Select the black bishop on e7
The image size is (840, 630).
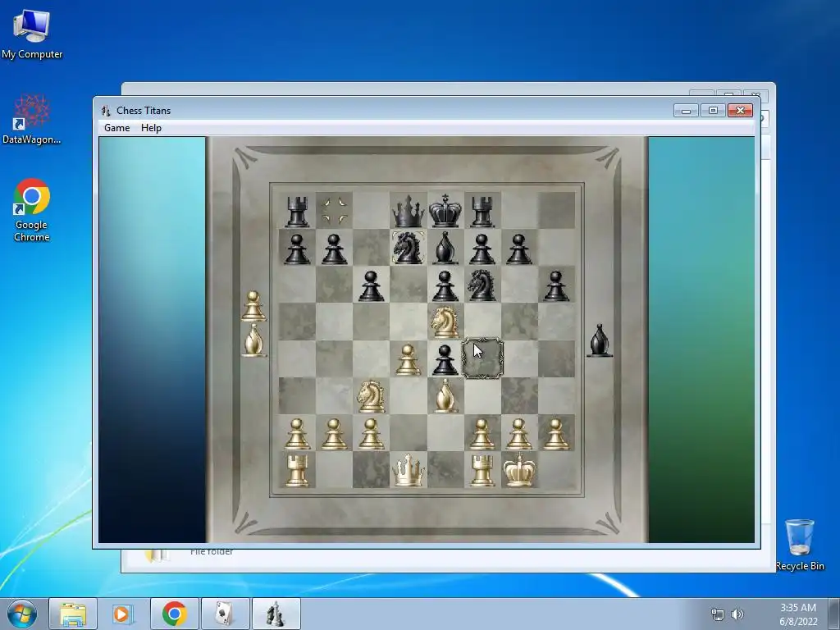coord(445,248)
